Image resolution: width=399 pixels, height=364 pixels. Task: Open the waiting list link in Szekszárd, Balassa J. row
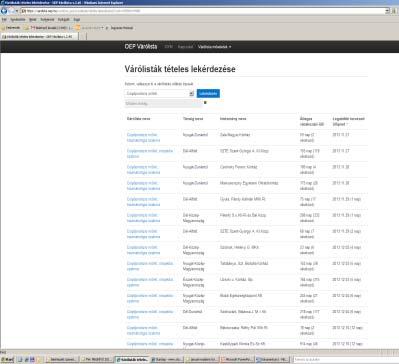pyautogui.click(x=150, y=314)
